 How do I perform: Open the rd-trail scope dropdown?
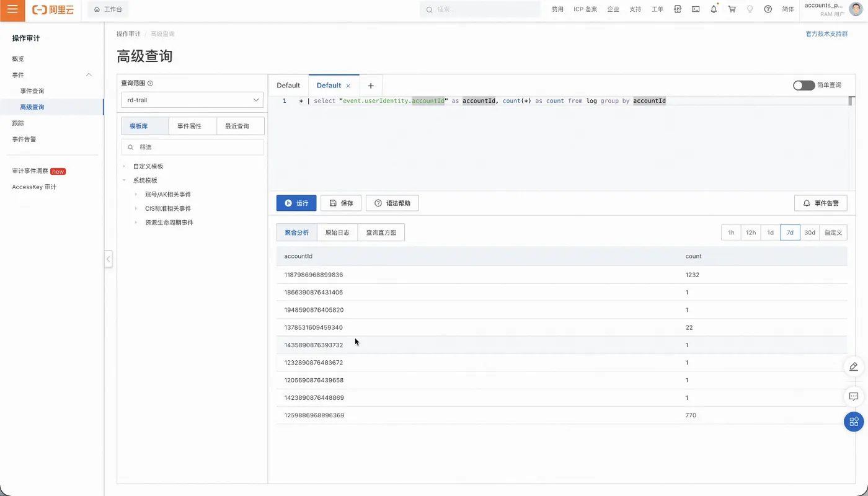(x=192, y=100)
